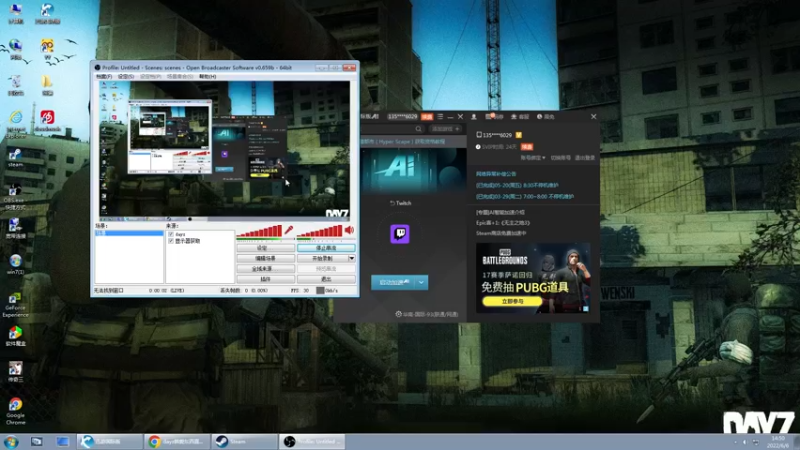
Task: Click the Windows Start orb
Action: (x=11, y=442)
